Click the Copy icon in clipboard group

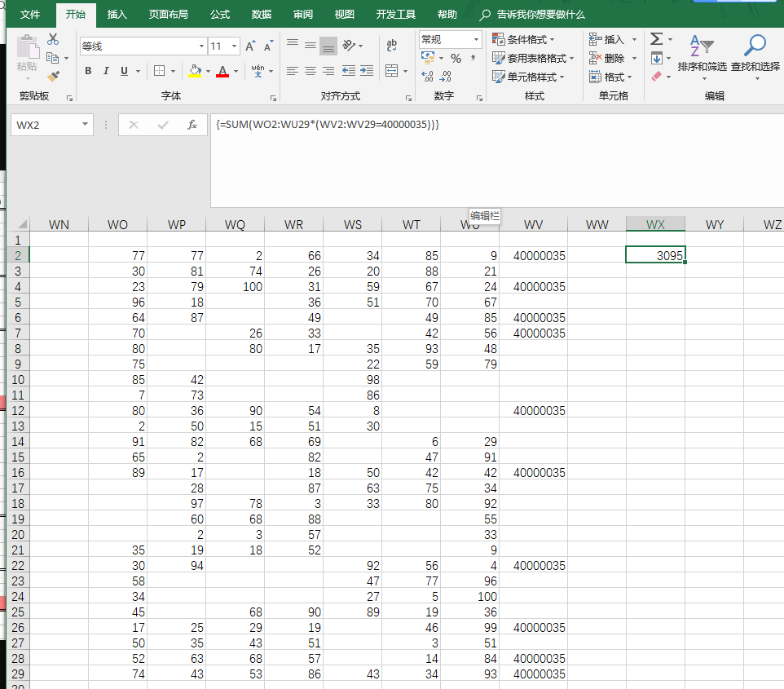52,58
